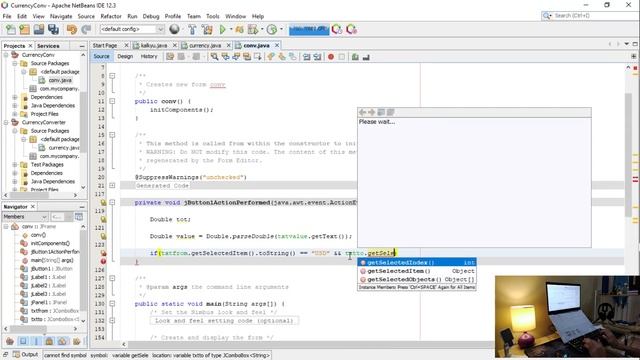The width and height of the screenshot is (640, 360).
Task: Toggle Show Static Members filter in Navigator
Action: (36, 341)
